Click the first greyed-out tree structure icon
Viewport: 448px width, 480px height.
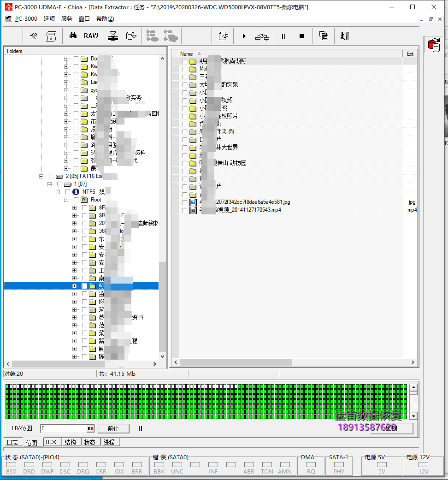pos(152,36)
